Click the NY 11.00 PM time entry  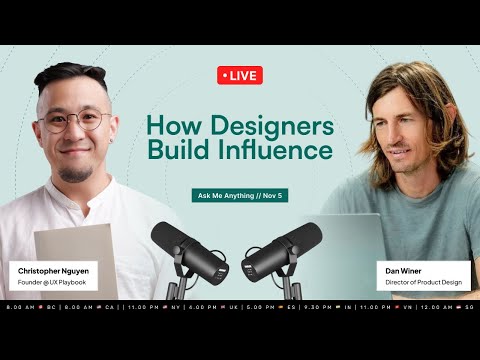tap(154, 307)
